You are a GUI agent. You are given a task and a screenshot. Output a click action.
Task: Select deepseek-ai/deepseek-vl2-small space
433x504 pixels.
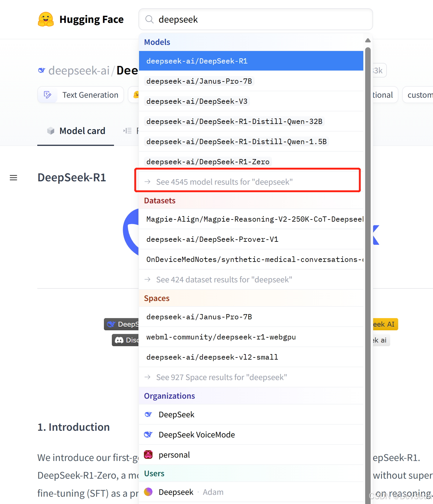click(251, 357)
